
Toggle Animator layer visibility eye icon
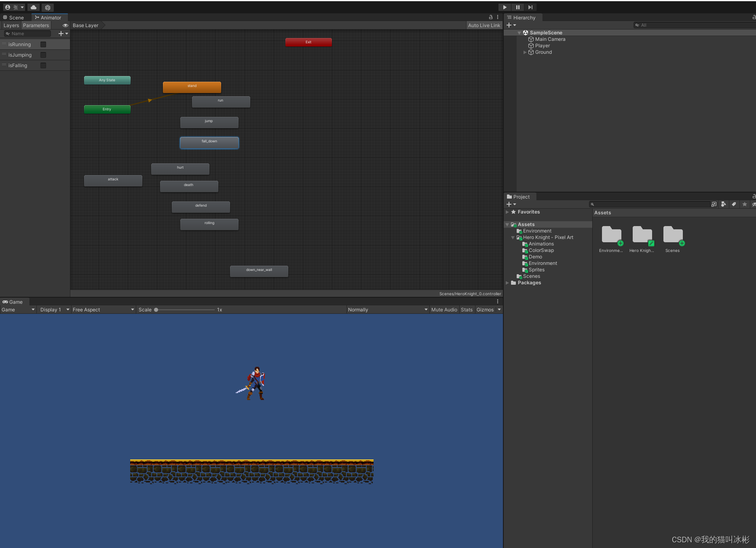[65, 25]
